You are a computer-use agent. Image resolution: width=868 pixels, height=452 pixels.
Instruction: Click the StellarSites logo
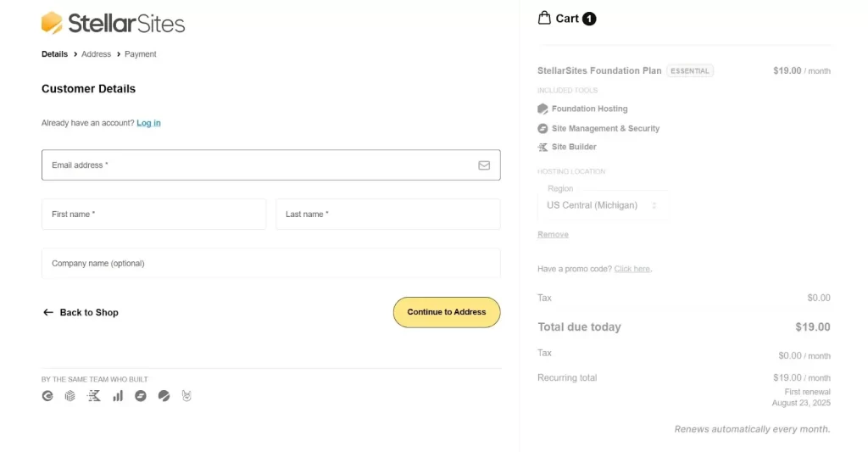(113, 23)
